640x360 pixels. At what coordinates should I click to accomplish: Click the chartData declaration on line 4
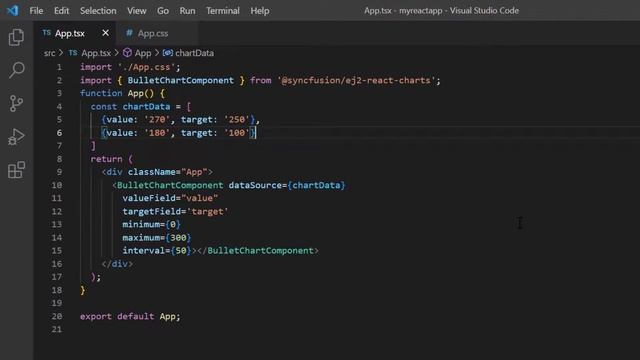click(146, 107)
